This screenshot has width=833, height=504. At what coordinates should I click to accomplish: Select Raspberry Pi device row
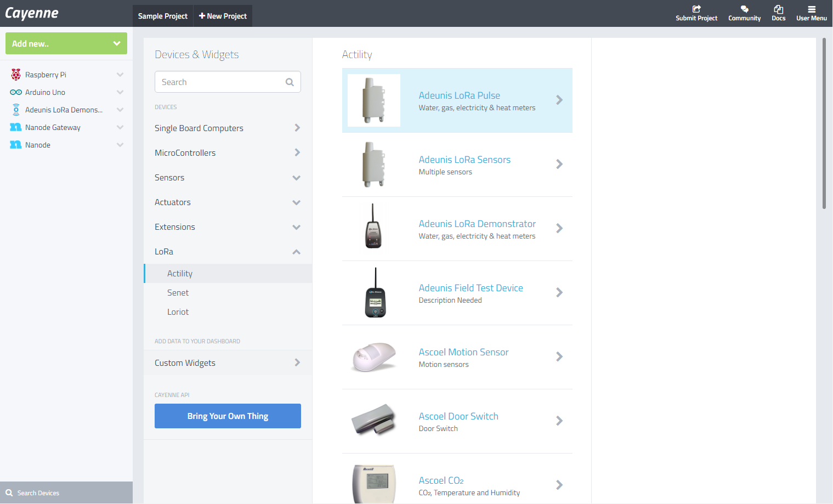66,75
